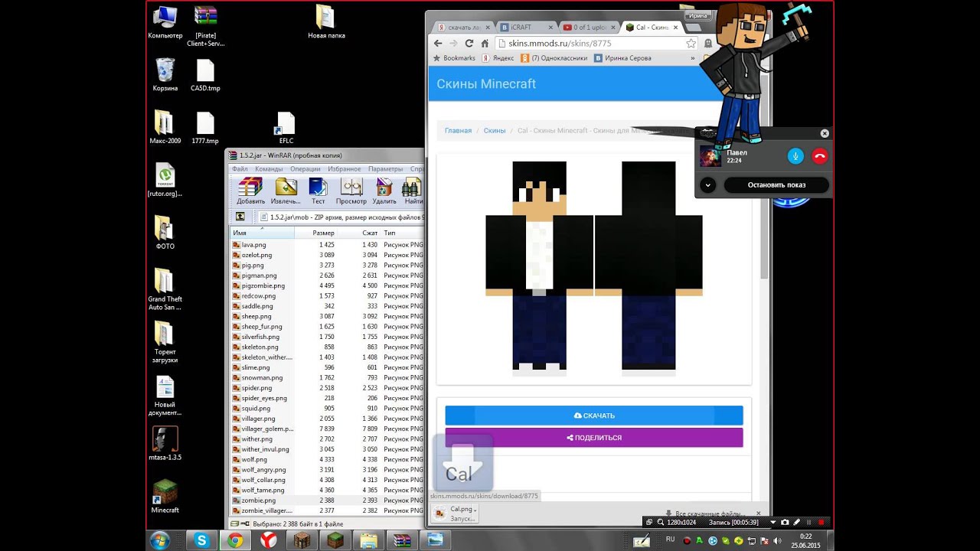This screenshot has height=551, width=980.
Task: Click Chrome back navigation arrow
Action: pos(438,44)
